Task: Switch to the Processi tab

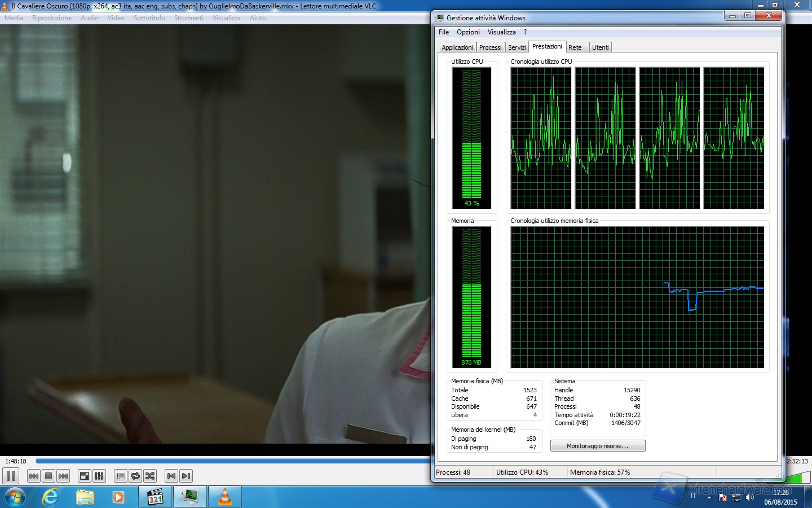Action: pyautogui.click(x=490, y=47)
